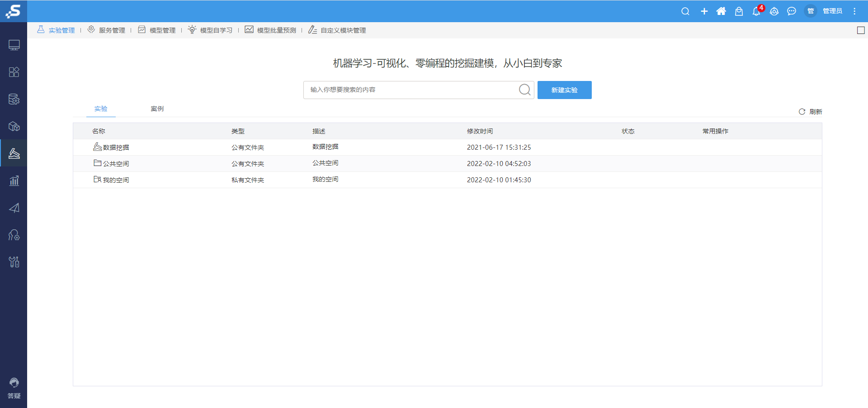The image size is (868, 408).
Task: Click the 名称 column header
Action: tap(99, 131)
